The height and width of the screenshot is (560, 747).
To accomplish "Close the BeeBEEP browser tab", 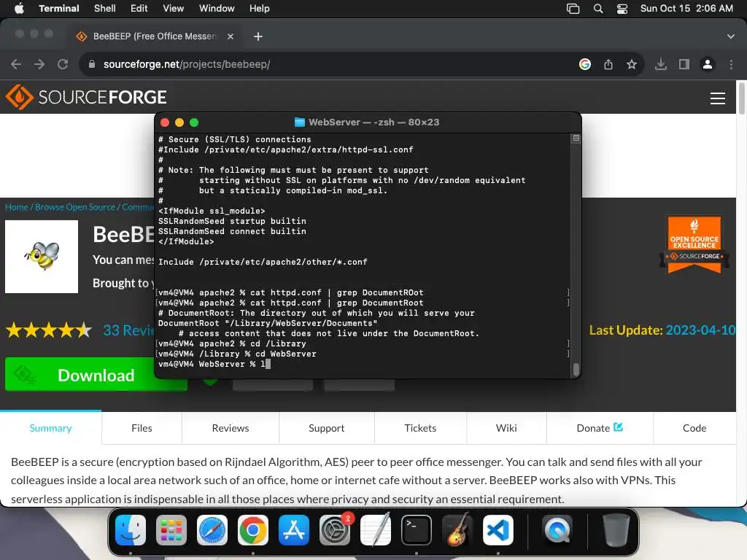I will 230,36.
